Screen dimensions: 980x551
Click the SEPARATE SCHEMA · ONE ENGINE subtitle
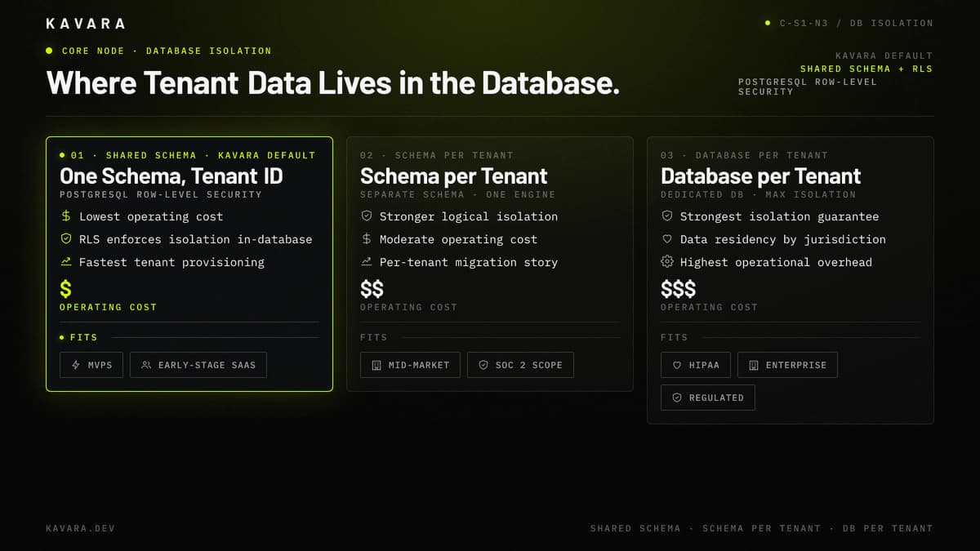click(x=458, y=194)
